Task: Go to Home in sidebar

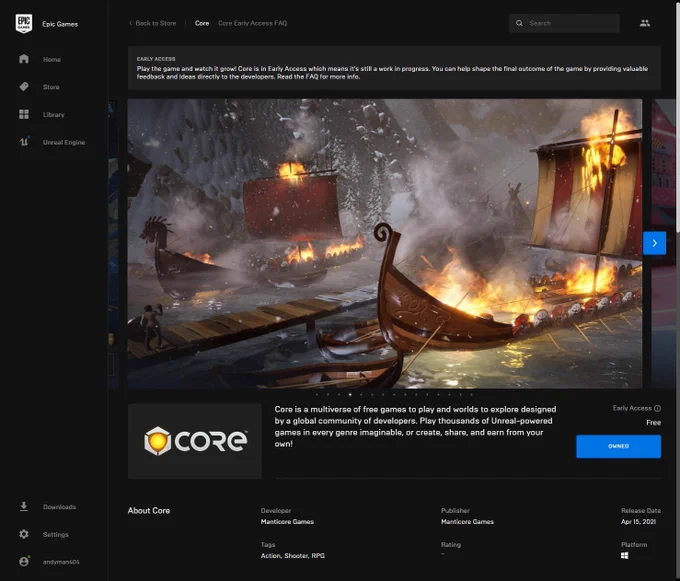Action: tap(52, 59)
